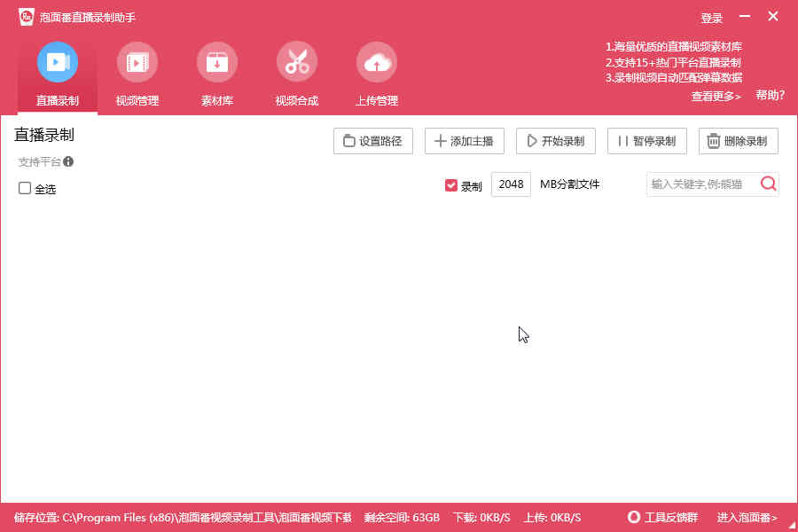Open 工具反馈群 feedback group link
Viewport: 798px width, 532px height.
tap(662, 518)
